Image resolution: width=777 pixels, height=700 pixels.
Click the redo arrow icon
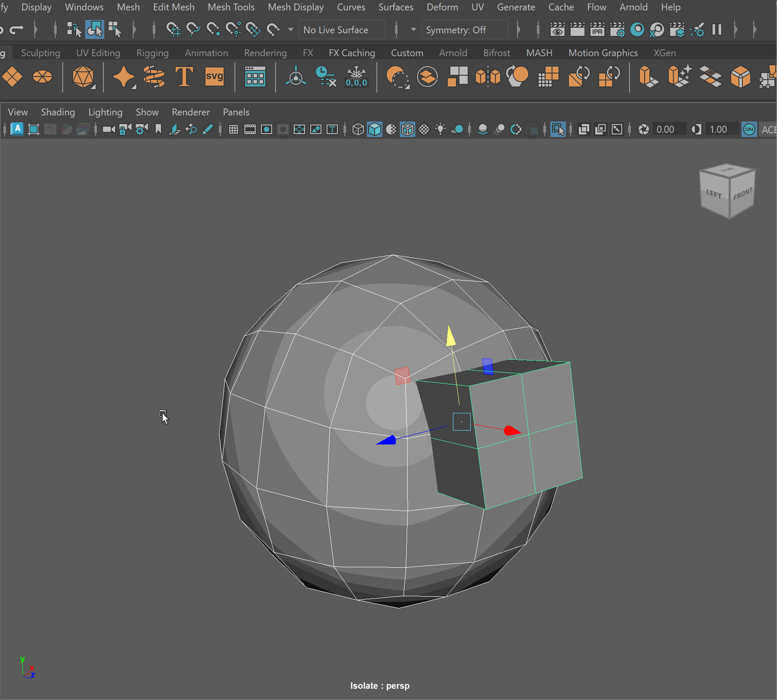pyautogui.click(x=16, y=30)
